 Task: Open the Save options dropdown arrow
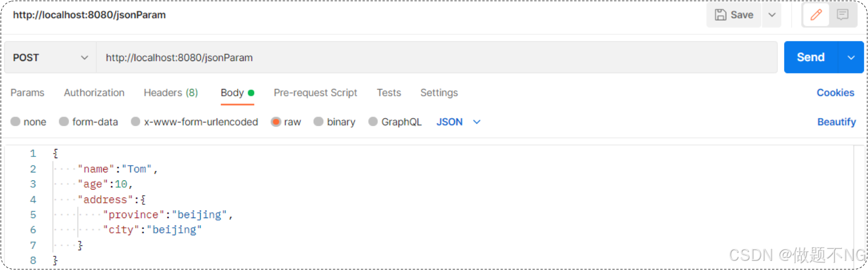coord(772,15)
